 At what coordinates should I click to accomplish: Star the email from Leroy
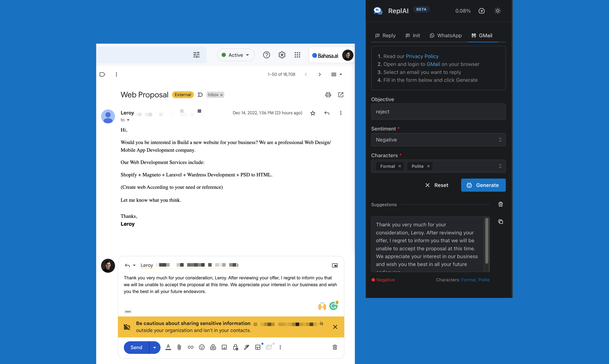coord(313,113)
